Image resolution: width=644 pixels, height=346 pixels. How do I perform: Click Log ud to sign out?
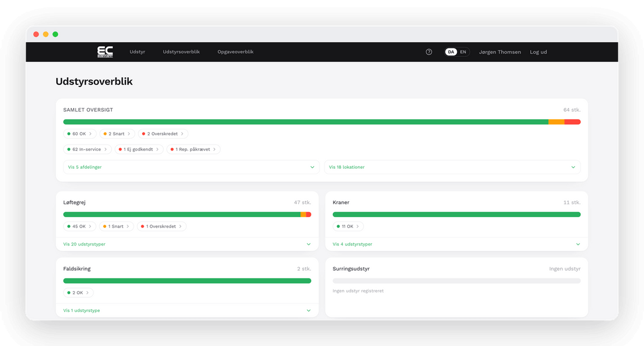[538, 52]
